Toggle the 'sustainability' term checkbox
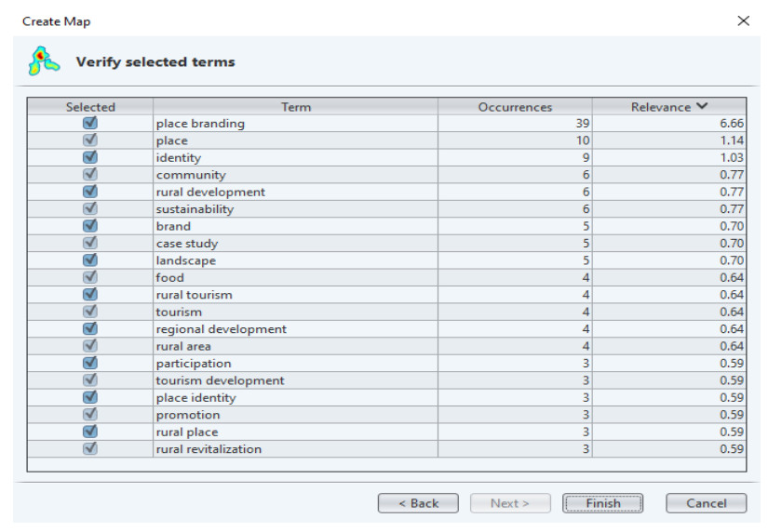This screenshot has width=768, height=532. (x=90, y=209)
